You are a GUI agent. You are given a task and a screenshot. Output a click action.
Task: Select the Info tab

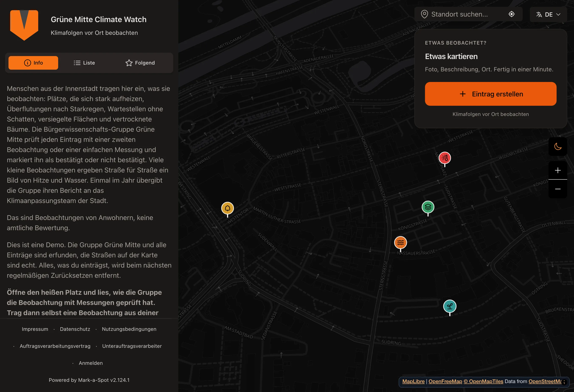(x=33, y=63)
